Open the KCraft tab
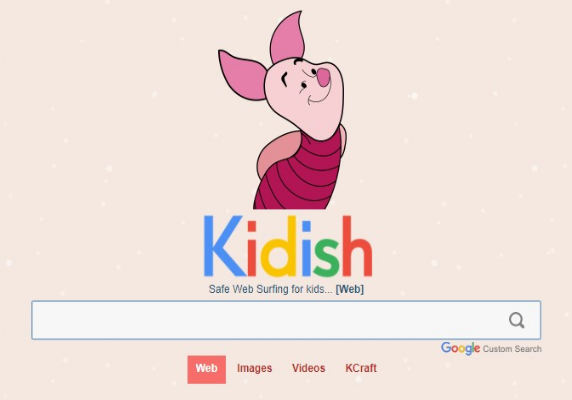Viewport: 572px width, 400px height. [361, 368]
